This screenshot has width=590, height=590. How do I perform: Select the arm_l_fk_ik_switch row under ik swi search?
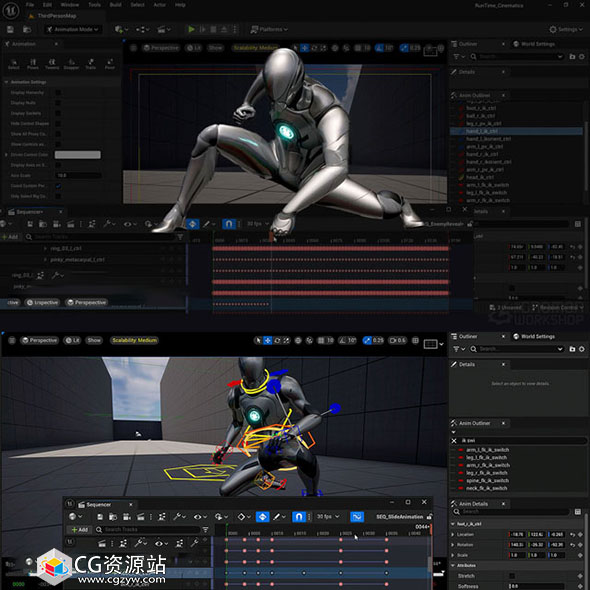pyautogui.click(x=487, y=450)
